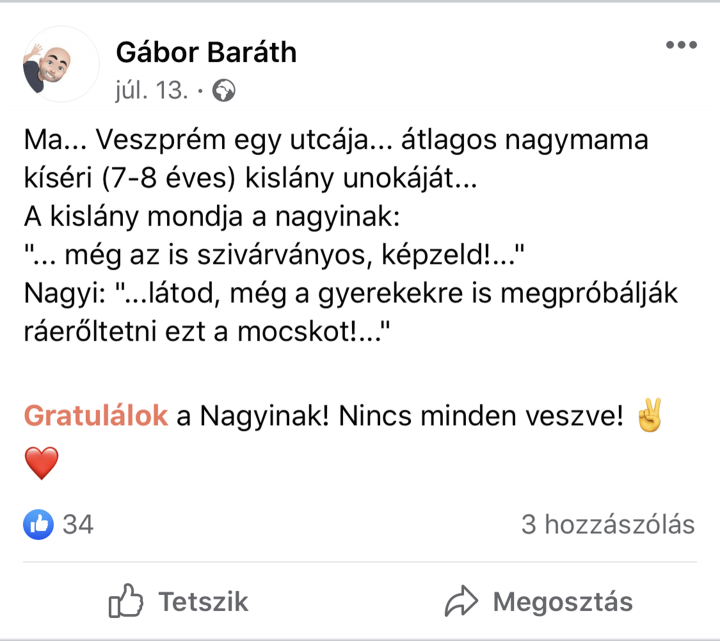
Task: Click the public globe privacy icon
Action: coord(224,90)
